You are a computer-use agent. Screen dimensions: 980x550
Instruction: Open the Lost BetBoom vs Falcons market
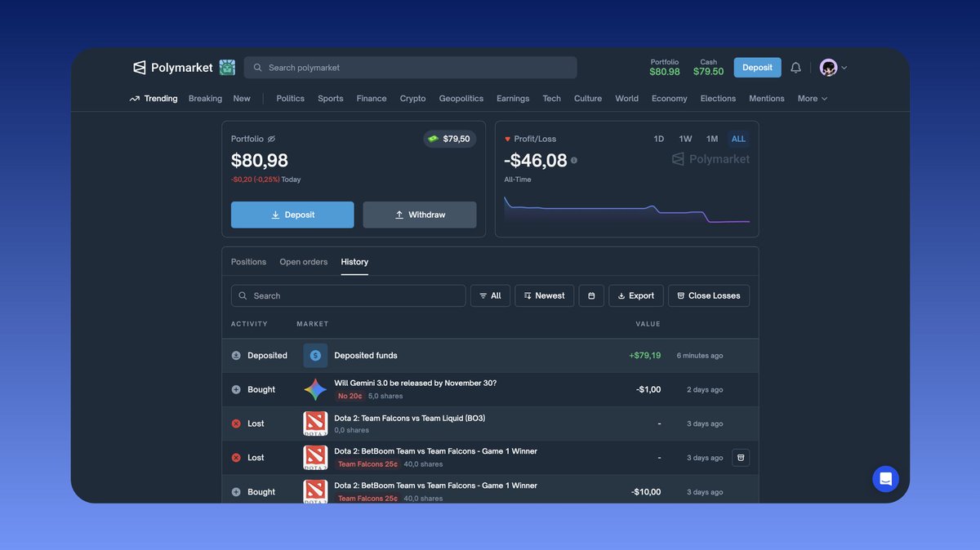[x=435, y=451]
